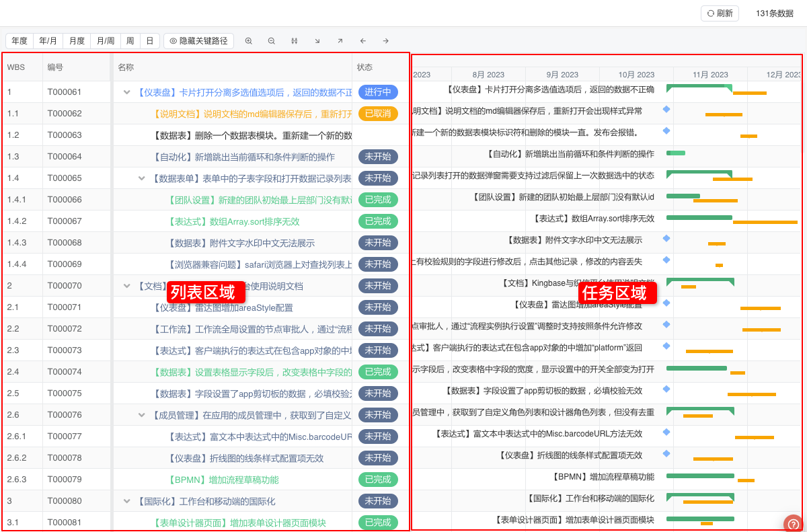The image size is (807, 532).
Task: Collapse the T000080 国际化 row chevron
Action: [126, 501]
